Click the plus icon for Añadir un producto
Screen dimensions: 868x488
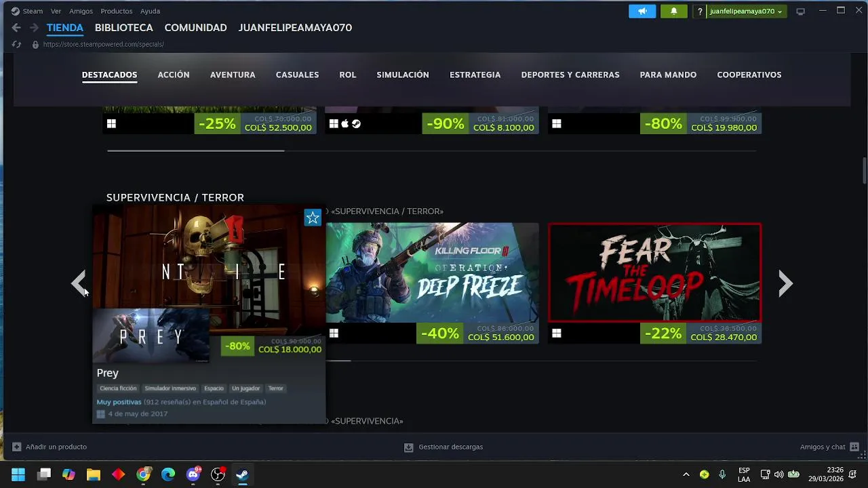point(17,447)
